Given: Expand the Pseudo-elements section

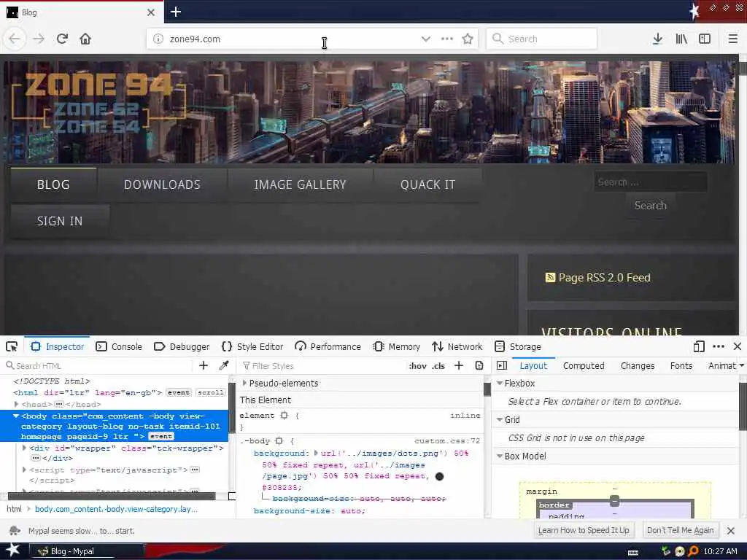Looking at the screenshot, I should click(244, 383).
